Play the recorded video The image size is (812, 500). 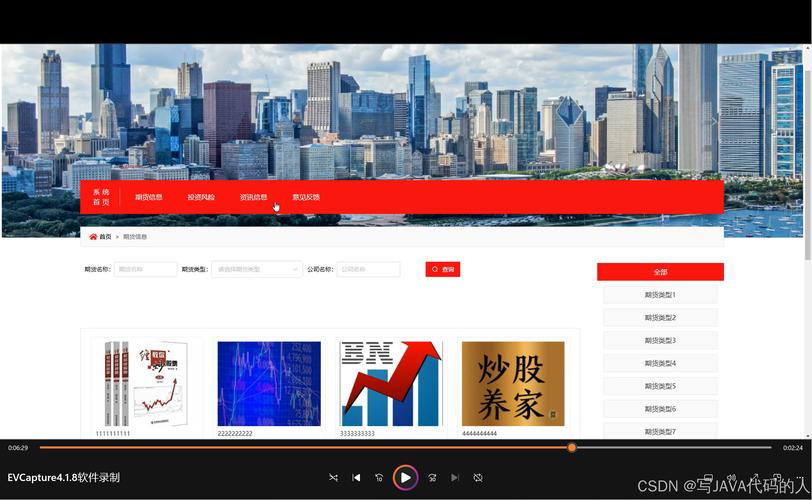405,478
